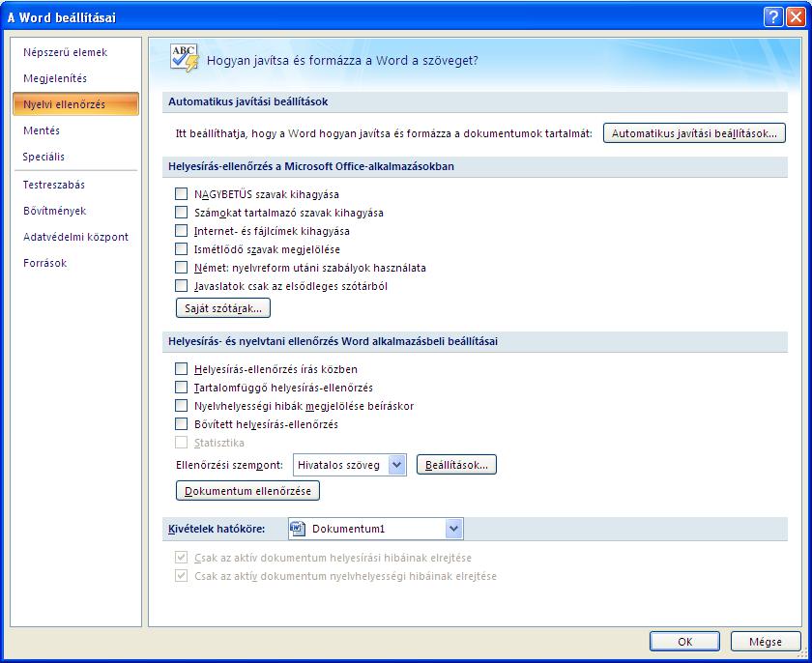This screenshot has height=663, width=812.
Task: Toggle NAGYBETŰS szavak kihagyása checkbox
Action: click(x=182, y=194)
